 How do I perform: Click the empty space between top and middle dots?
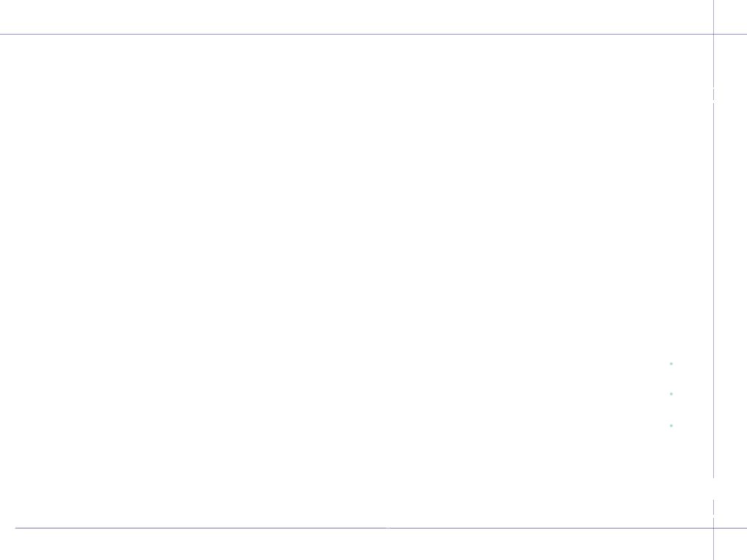[x=671, y=379]
